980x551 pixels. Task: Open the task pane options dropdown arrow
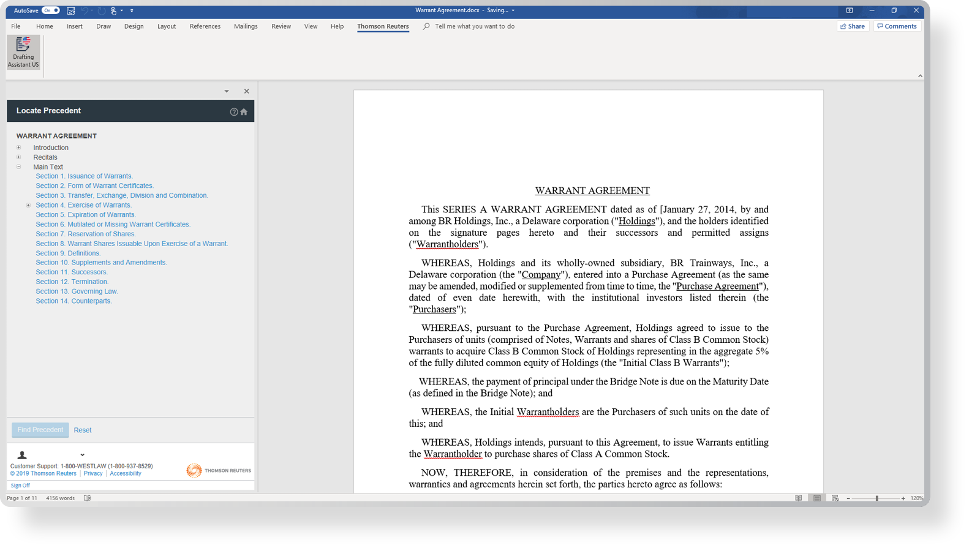[227, 91]
